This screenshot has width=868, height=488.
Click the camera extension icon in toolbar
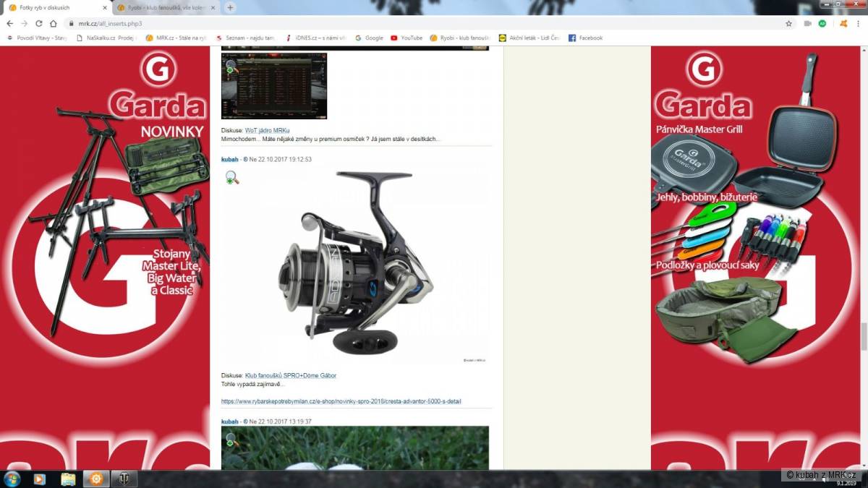[x=807, y=23]
